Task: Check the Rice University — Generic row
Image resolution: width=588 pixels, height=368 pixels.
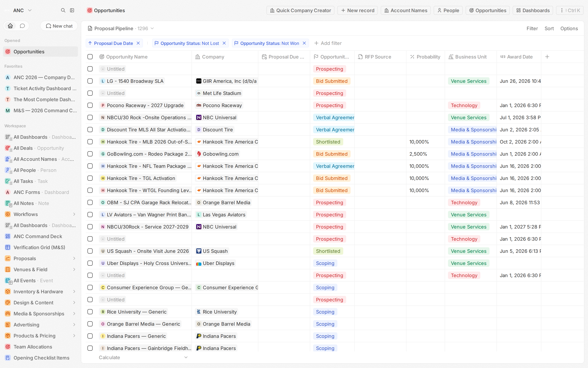Action: 90,312
